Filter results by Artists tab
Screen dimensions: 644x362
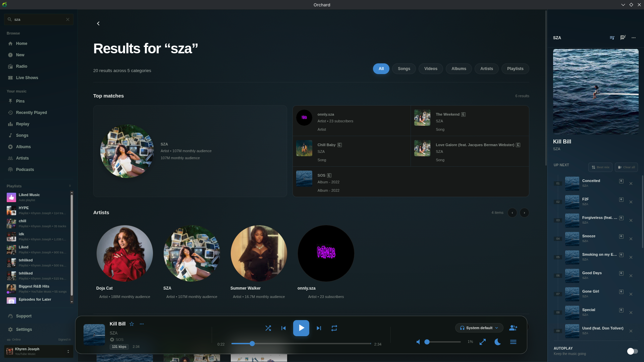pos(487,69)
